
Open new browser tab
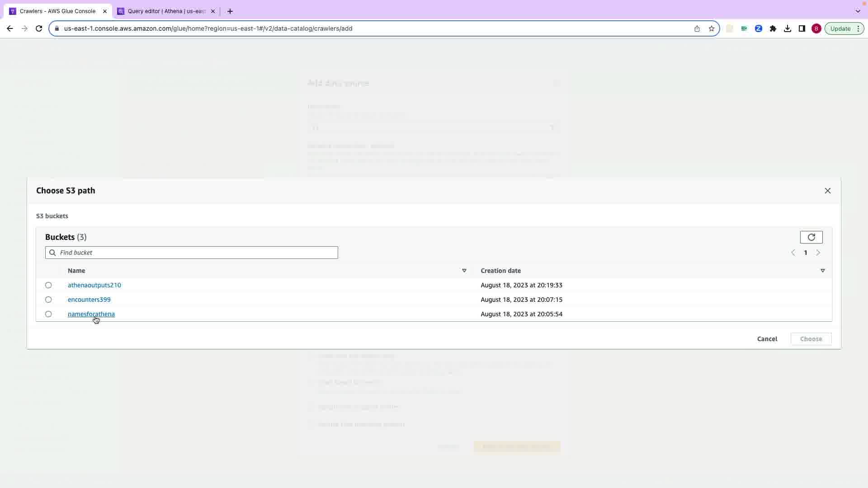tap(230, 11)
